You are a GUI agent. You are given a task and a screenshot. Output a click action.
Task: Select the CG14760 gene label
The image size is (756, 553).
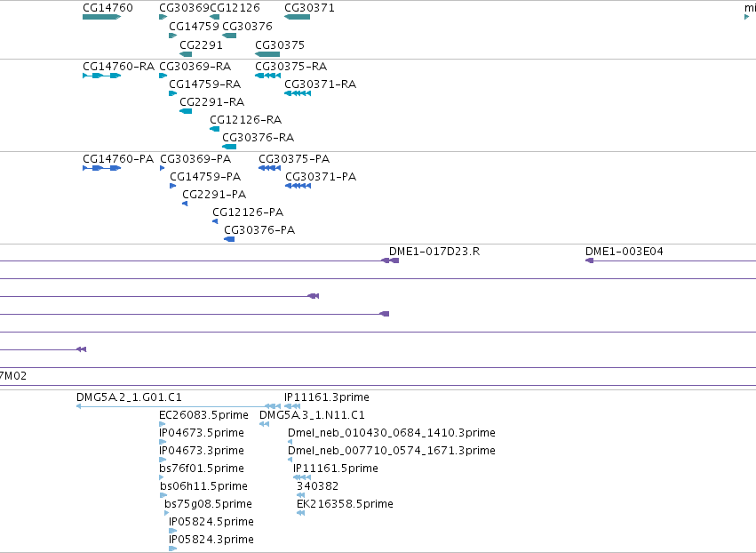point(107,8)
